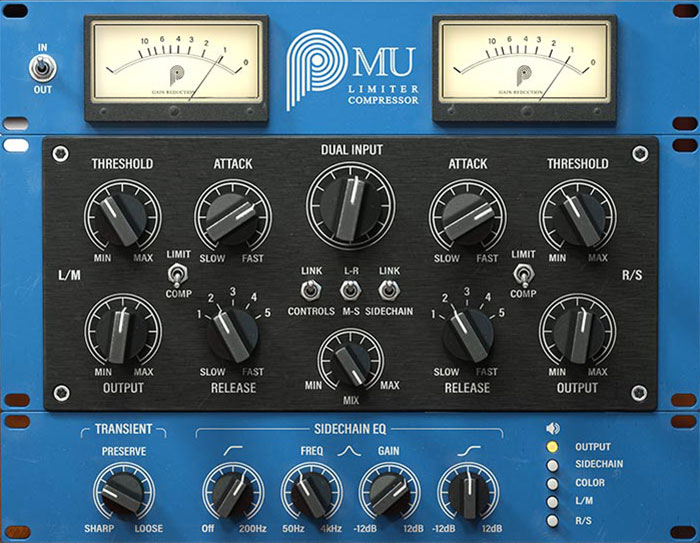700x543 pixels.
Task: Click the 4kHz label
Action: pos(331,529)
